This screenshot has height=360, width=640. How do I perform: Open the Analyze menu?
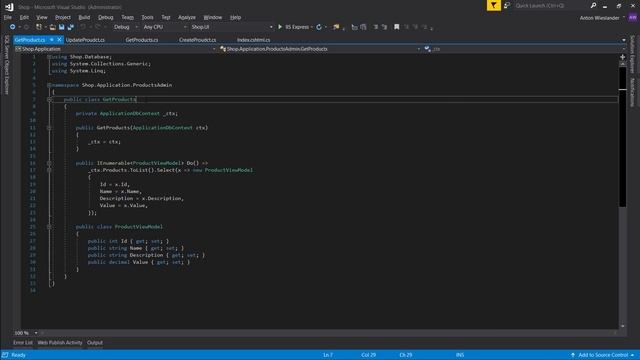[x=187, y=18]
